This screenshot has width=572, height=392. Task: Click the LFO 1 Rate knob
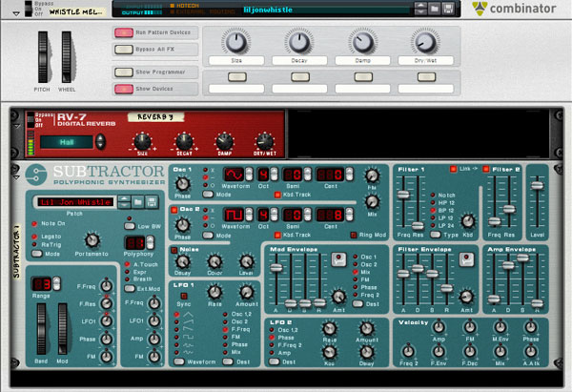click(x=214, y=292)
